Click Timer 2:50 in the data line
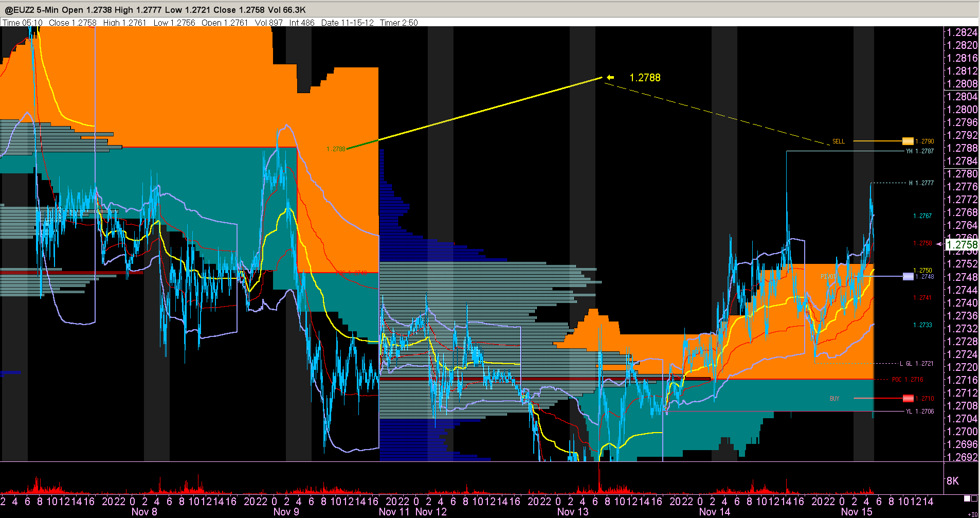 (399, 23)
